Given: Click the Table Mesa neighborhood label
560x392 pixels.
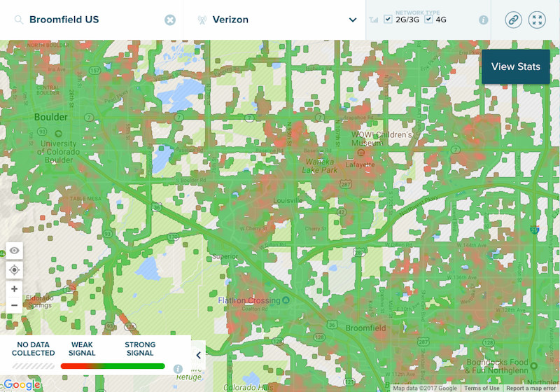Looking at the screenshot, I should 85,199.
